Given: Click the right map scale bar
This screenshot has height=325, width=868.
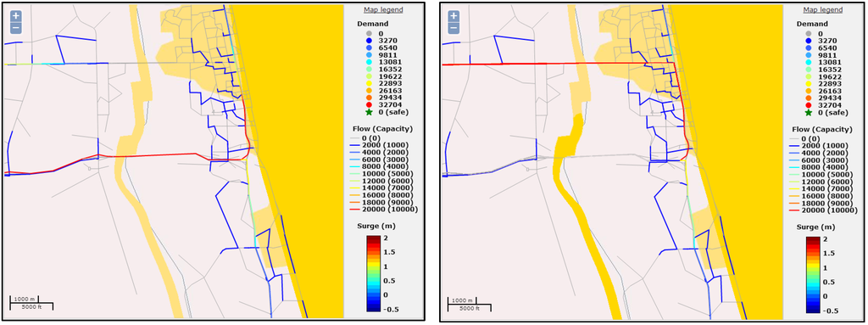Looking at the screenshot, I should point(469,304).
